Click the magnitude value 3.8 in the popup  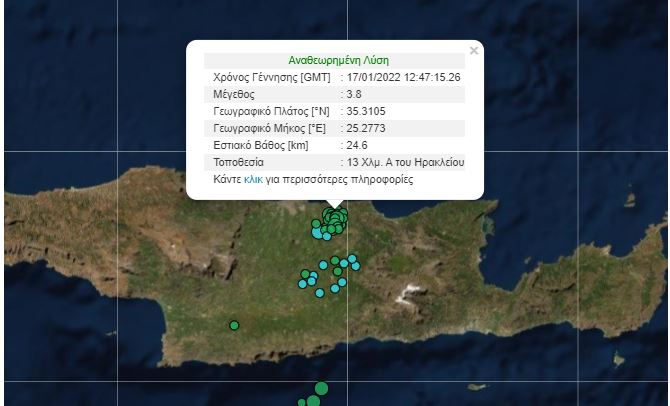coord(355,94)
